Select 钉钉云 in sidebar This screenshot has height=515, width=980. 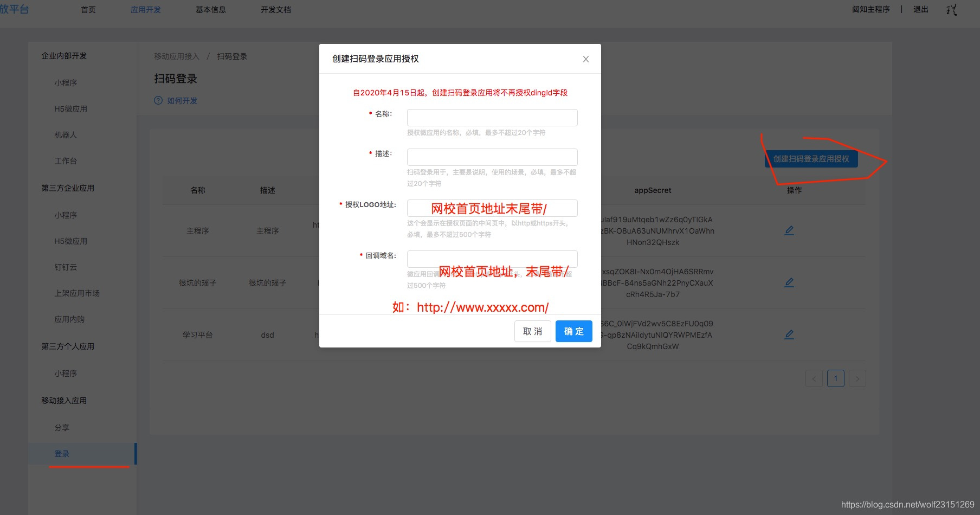[x=66, y=267]
